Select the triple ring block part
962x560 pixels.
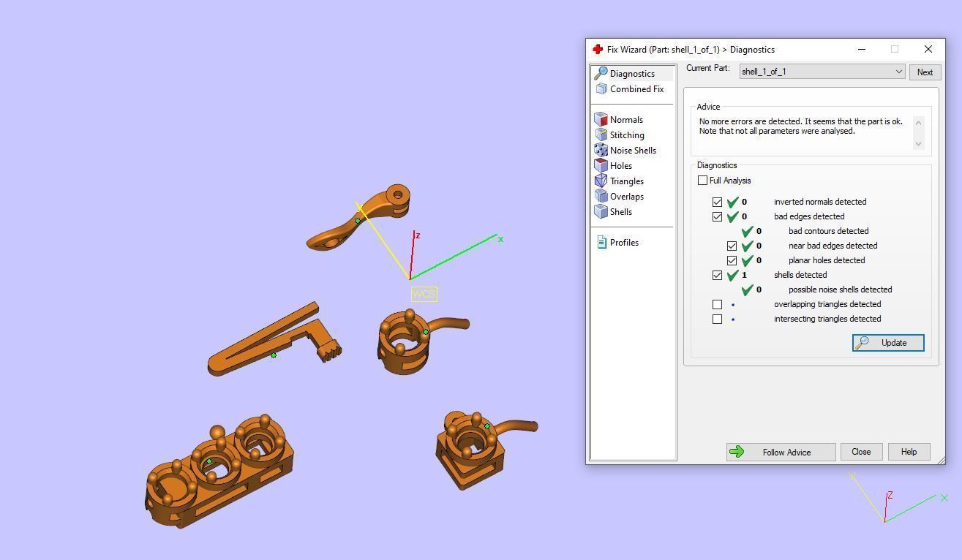[x=218, y=472]
